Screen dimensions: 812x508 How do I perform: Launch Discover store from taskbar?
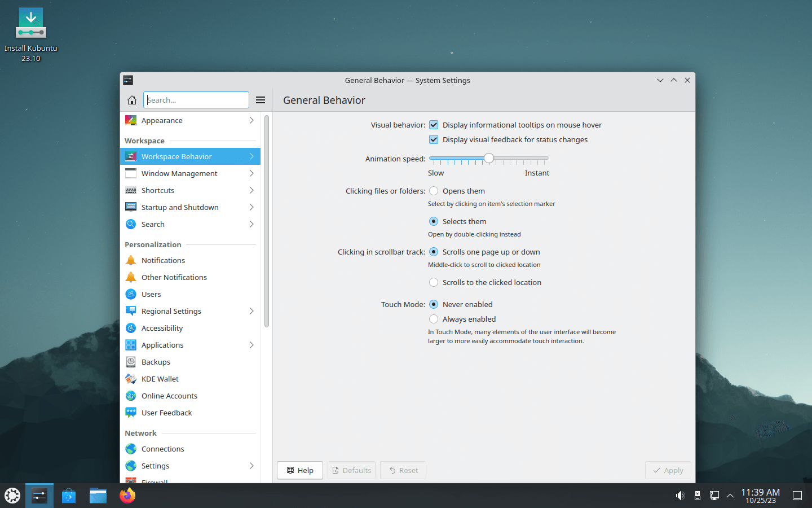coord(69,496)
